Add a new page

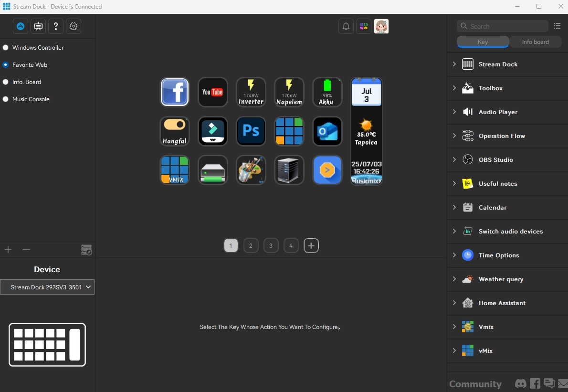(311, 245)
